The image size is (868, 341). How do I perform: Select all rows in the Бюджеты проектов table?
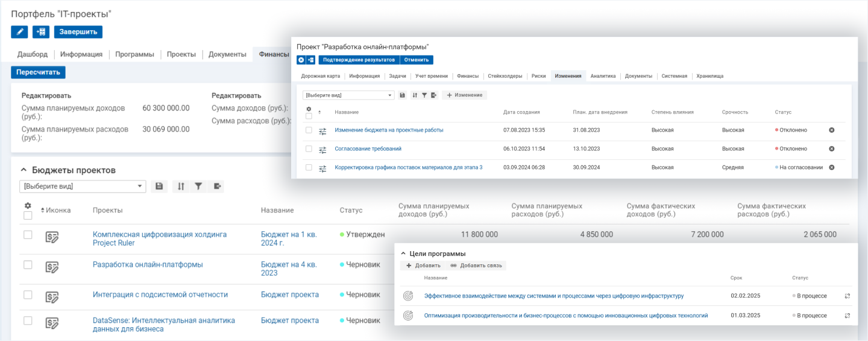pyautogui.click(x=28, y=215)
